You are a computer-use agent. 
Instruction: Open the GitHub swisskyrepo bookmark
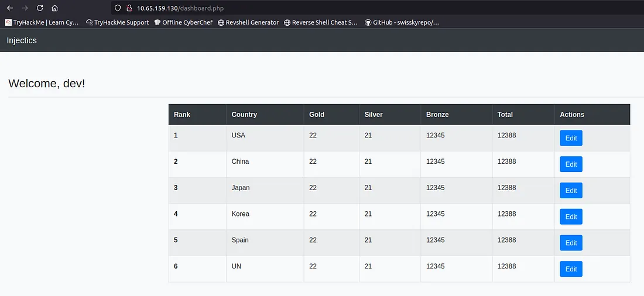(402, 22)
